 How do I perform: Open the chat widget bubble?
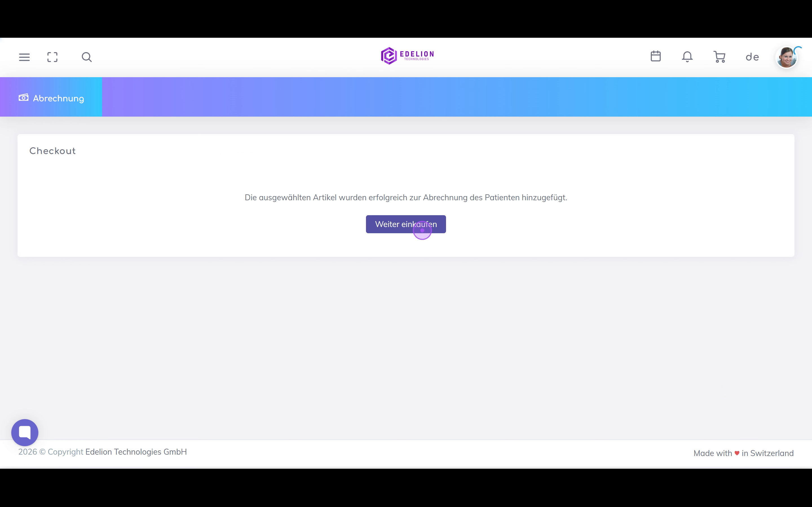25,432
